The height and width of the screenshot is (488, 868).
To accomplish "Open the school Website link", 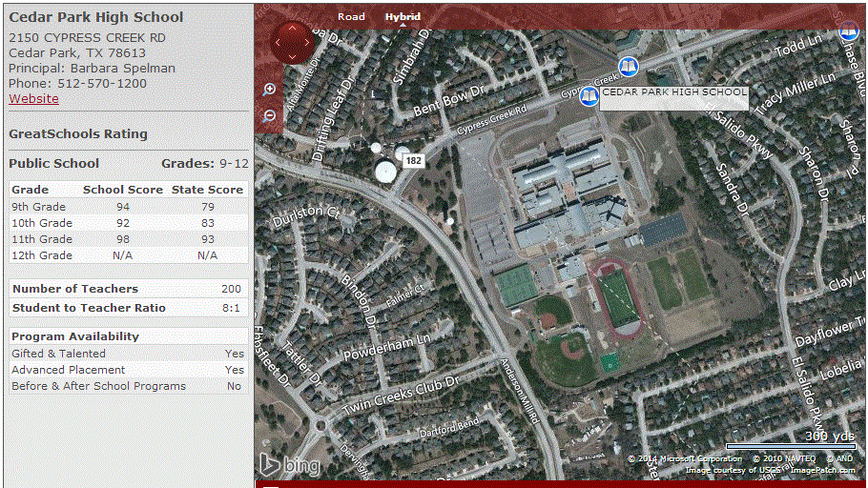I will pyautogui.click(x=33, y=98).
